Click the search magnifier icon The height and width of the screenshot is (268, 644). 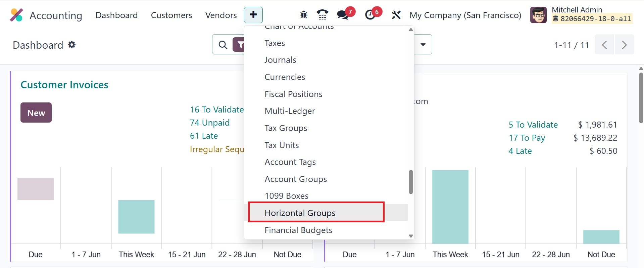tap(223, 45)
